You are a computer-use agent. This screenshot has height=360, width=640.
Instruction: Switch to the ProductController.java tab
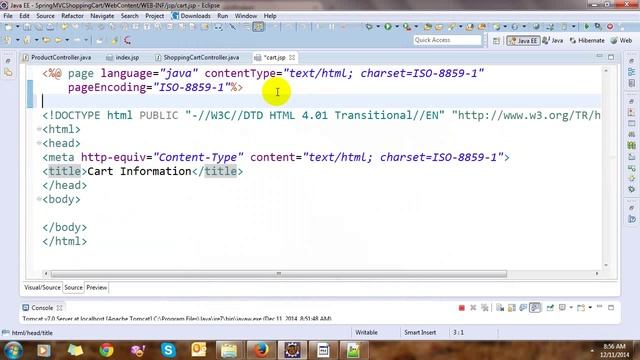[57, 58]
